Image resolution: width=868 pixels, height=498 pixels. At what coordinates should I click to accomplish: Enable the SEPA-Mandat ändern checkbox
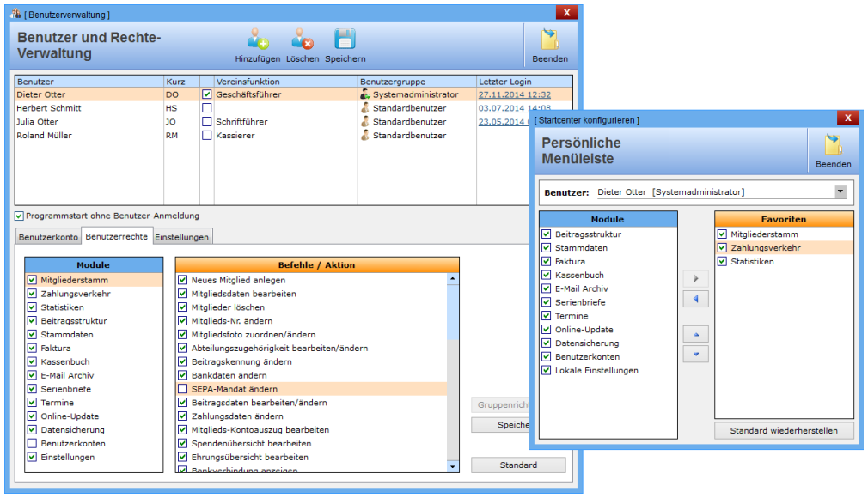[182, 389]
